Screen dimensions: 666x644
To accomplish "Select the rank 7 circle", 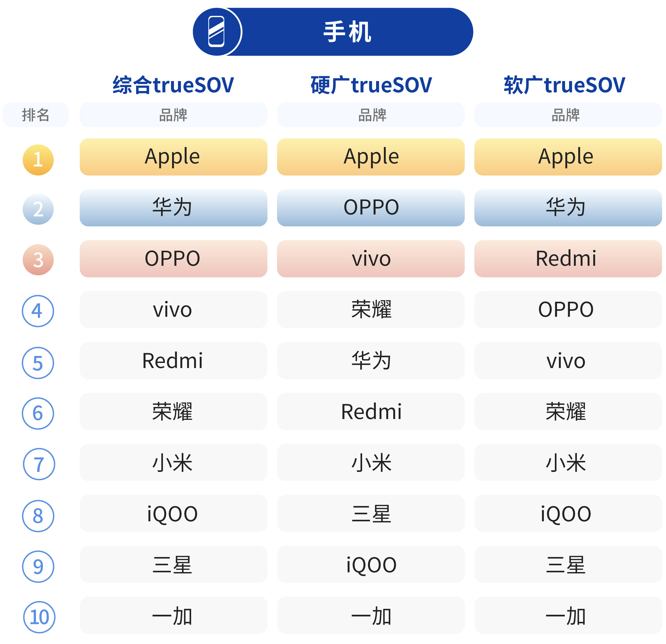I will pyautogui.click(x=39, y=464).
